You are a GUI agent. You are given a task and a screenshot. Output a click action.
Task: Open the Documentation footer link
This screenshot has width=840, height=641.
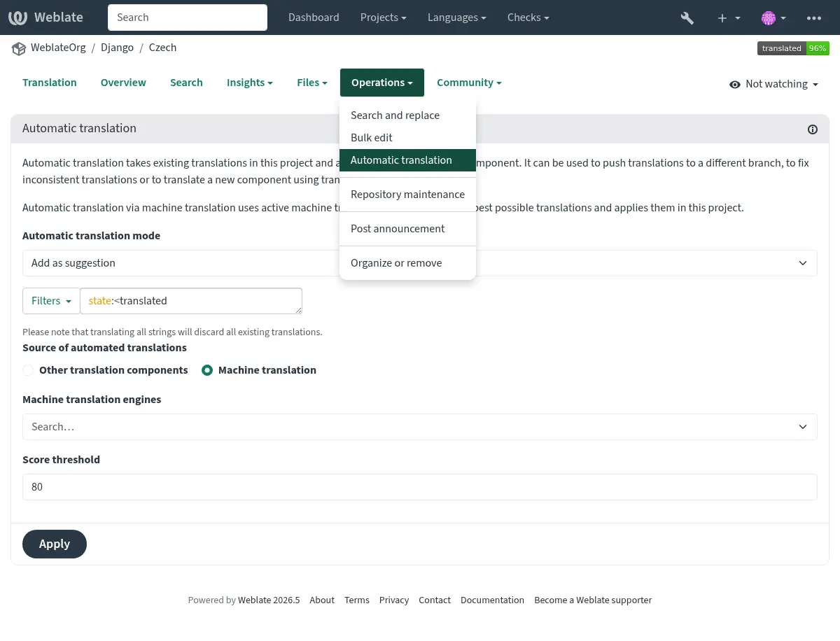tap(492, 600)
